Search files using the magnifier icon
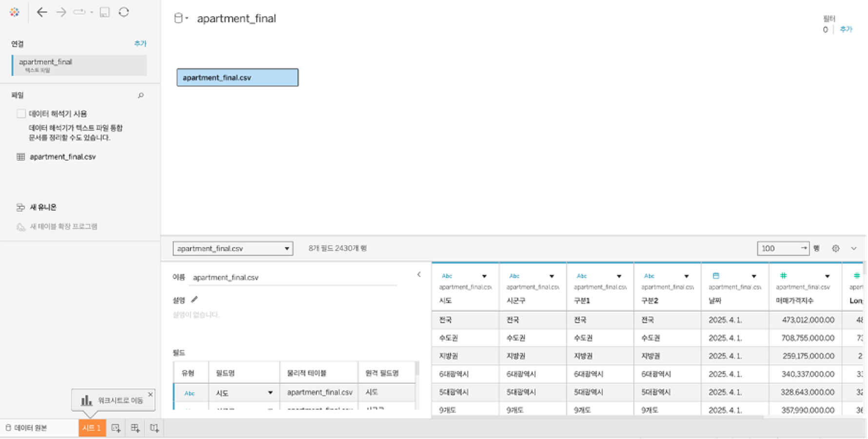This screenshot has height=439, width=868. coord(141,96)
